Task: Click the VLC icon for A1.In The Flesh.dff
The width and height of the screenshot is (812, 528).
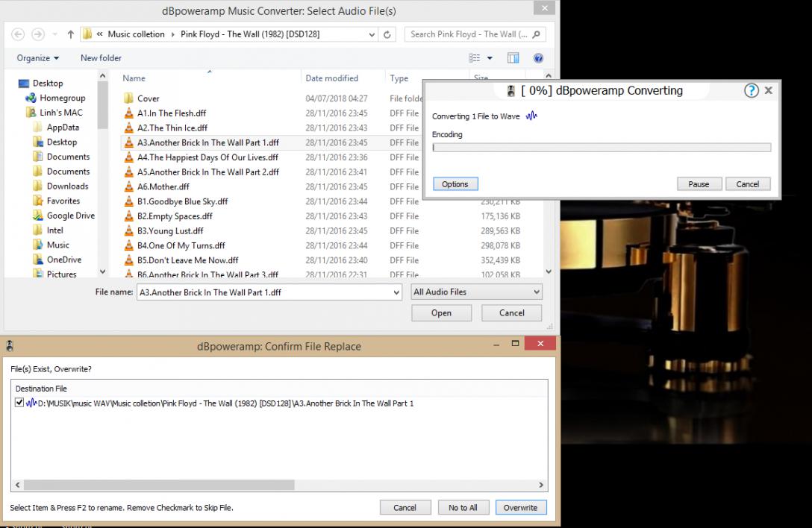Action: tap(128, 113)
